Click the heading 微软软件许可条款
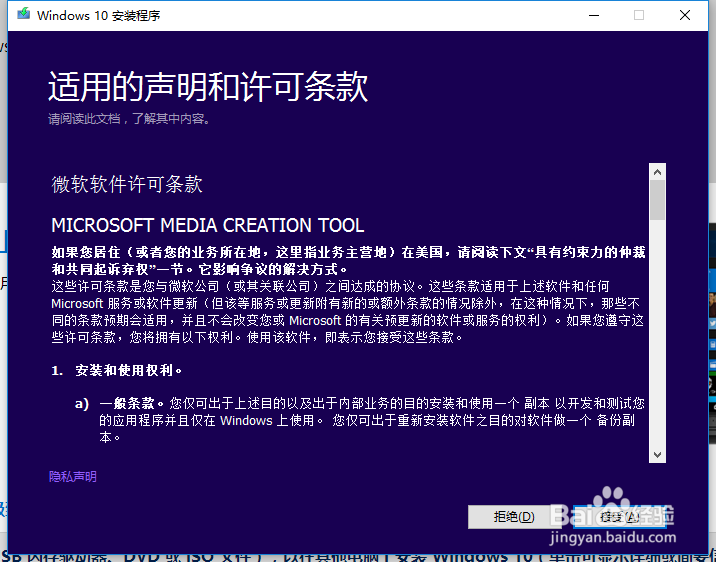Screen dimensions: 716x562 click(x=127, y=184)
